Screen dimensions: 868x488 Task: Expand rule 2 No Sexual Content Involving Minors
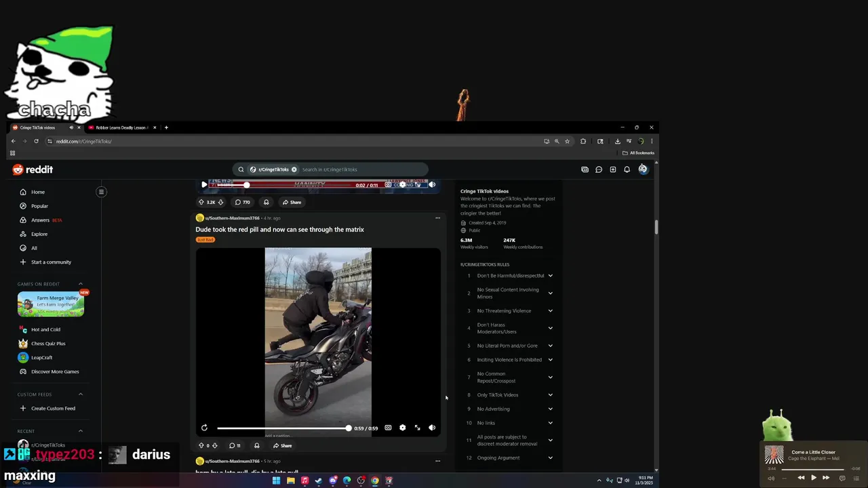point(550,293)
